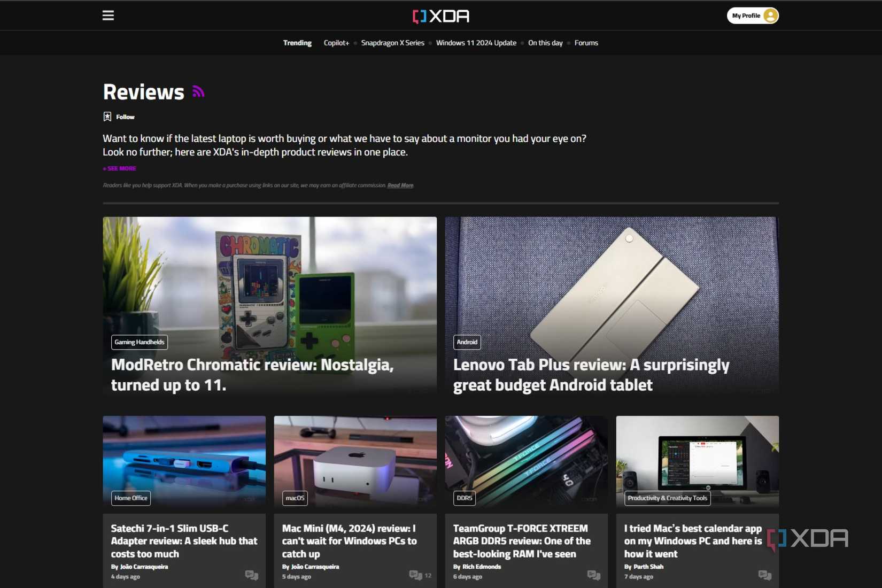Open Lenovo Tab Plus review article
882x588 pixels.
click(591, 375)
